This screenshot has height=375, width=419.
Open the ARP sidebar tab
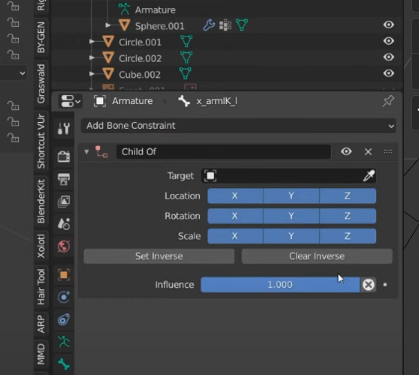[41, 324]
